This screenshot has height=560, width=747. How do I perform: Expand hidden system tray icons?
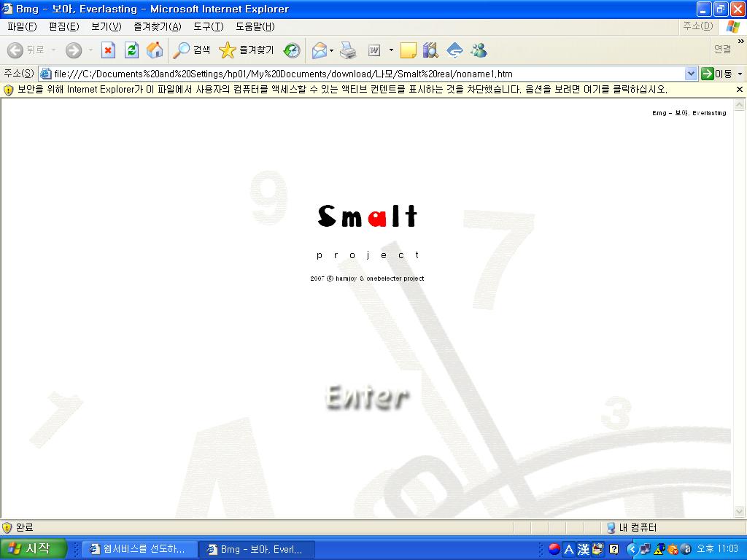(x=632, y=549)
